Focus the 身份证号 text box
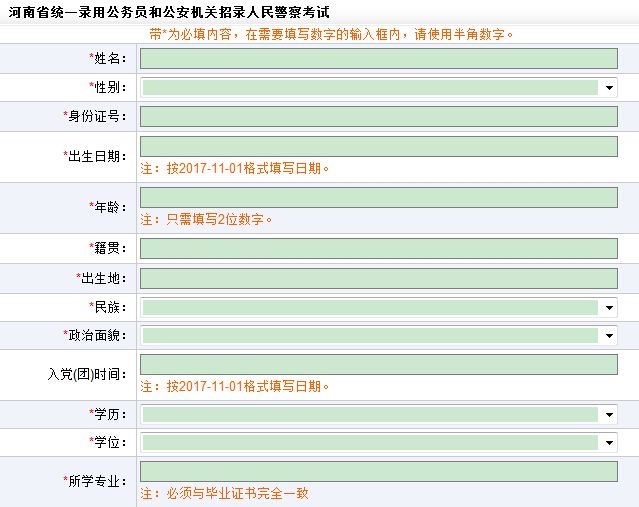This screenshot has height=507, width=639. (379, 117)
